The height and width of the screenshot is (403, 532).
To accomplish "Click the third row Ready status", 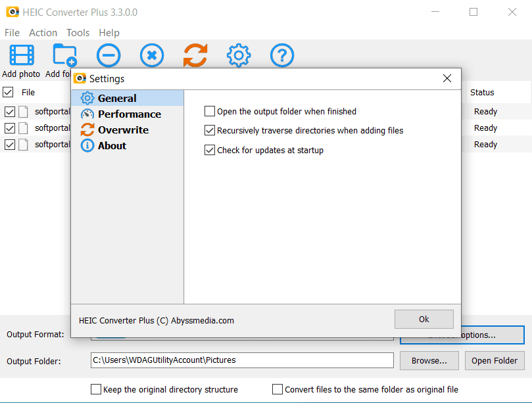I will pos(485,144).
